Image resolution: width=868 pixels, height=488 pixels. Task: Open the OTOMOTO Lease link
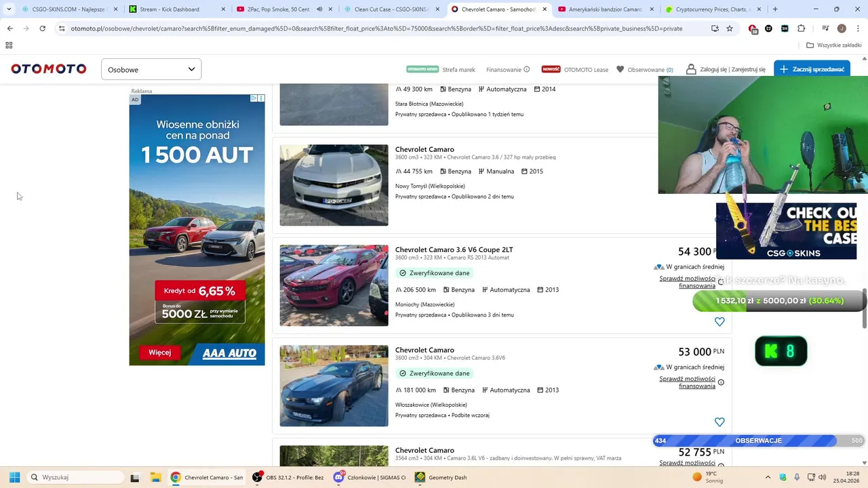coord(586,69)
